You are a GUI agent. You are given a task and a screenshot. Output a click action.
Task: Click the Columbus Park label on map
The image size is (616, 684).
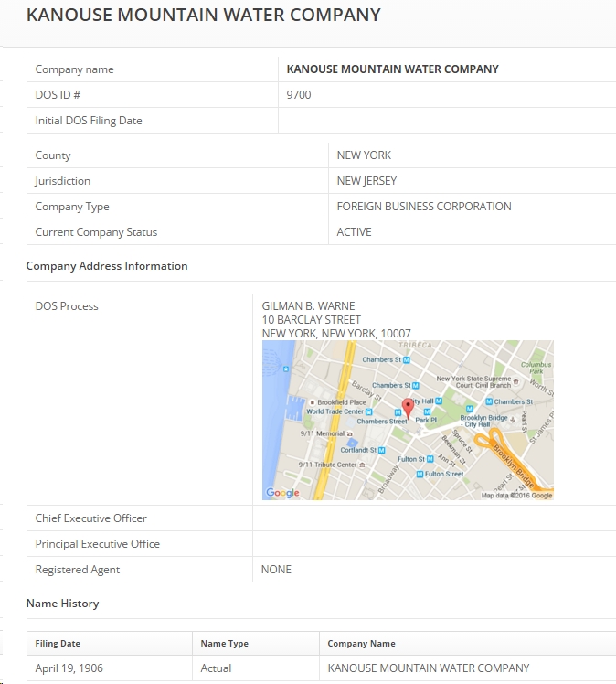[536, 368]
